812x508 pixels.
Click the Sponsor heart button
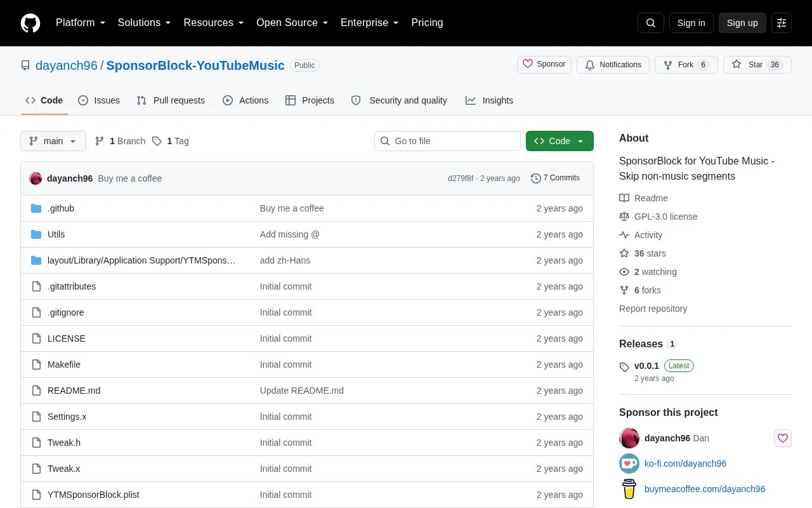point(544,64)
